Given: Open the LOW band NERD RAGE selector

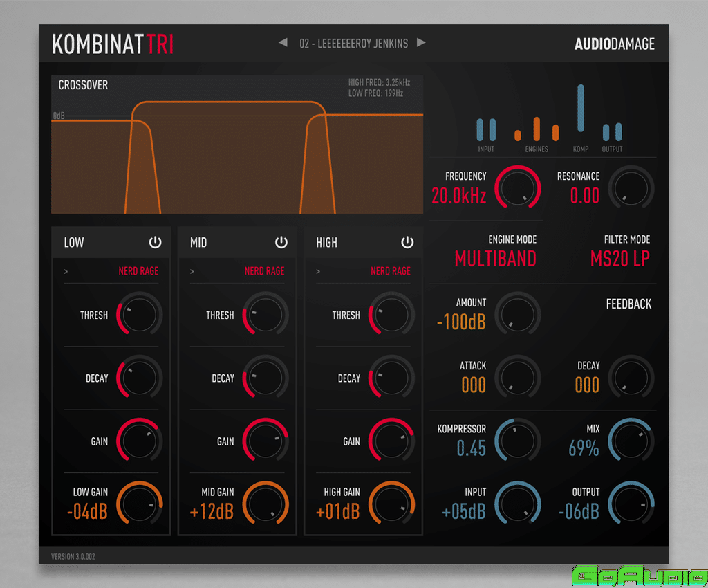Looking at the screenshot, I should pyautogui.click(x=138, y=271).
